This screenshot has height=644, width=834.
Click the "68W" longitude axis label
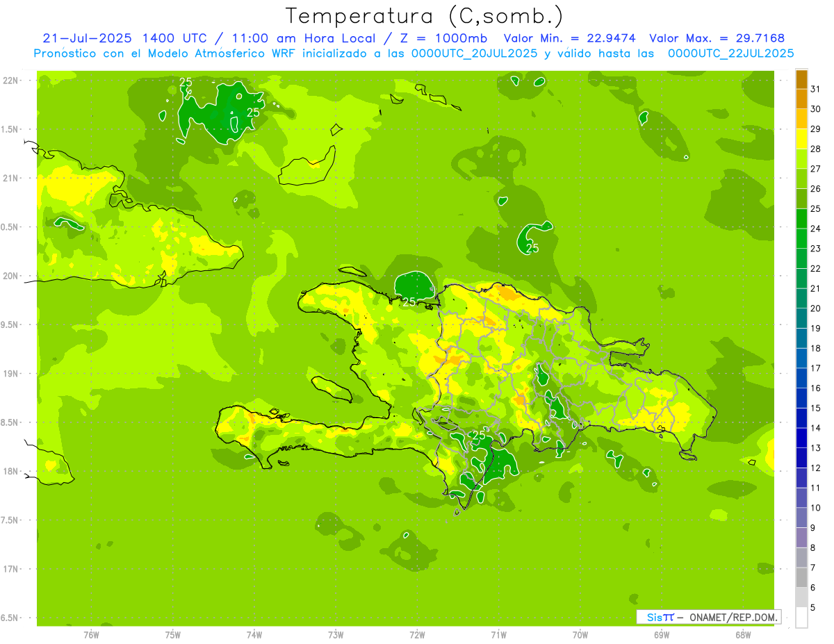[x=743, y=635]
